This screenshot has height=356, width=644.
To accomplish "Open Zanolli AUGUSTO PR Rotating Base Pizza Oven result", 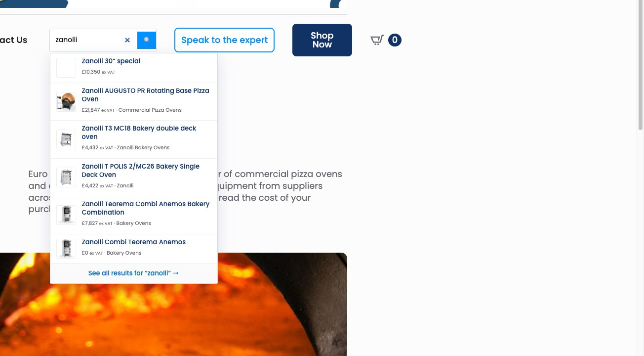I will (x=134, y=101).
